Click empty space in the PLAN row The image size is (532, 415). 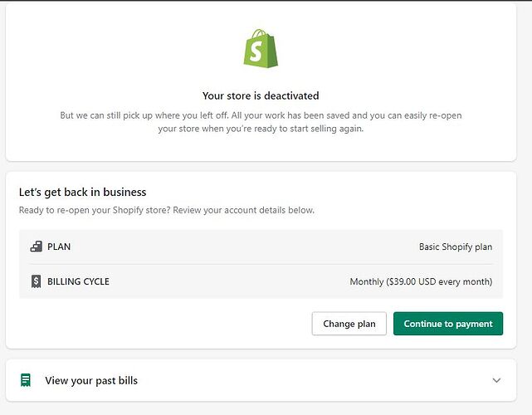click(x=249, y=247)
